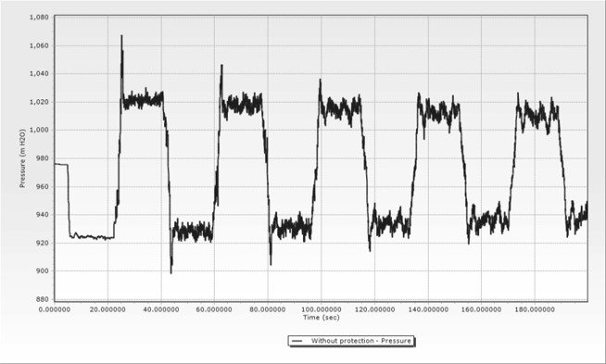Click the 'Pressure (m H2O)' y-axis title
This screenshot has width=606, height=364.
22,158
